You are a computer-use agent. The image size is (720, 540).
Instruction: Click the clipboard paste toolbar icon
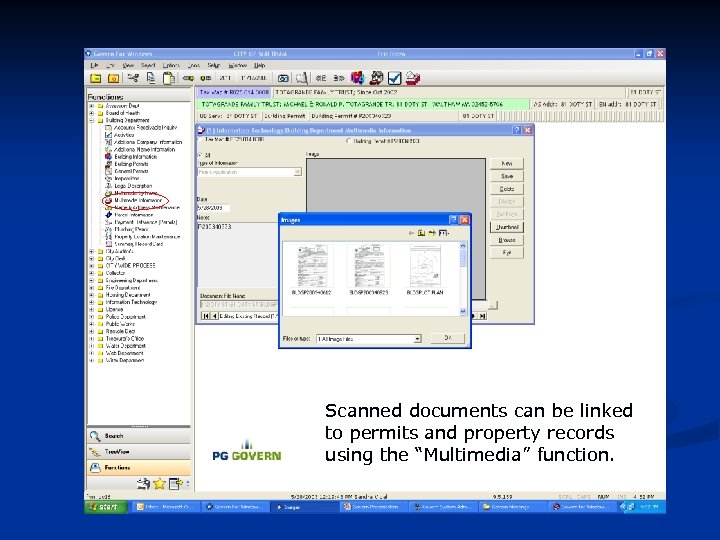(169, 79)
